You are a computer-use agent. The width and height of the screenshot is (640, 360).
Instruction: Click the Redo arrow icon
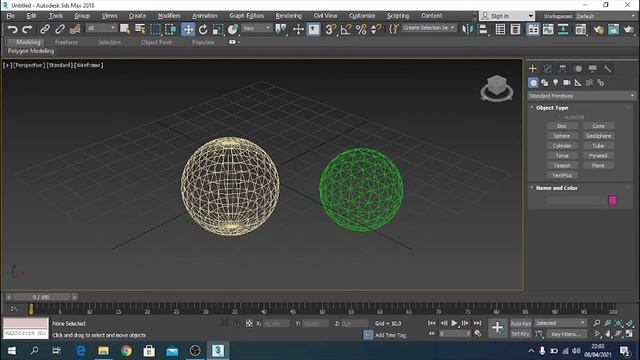tap(27, 29)
